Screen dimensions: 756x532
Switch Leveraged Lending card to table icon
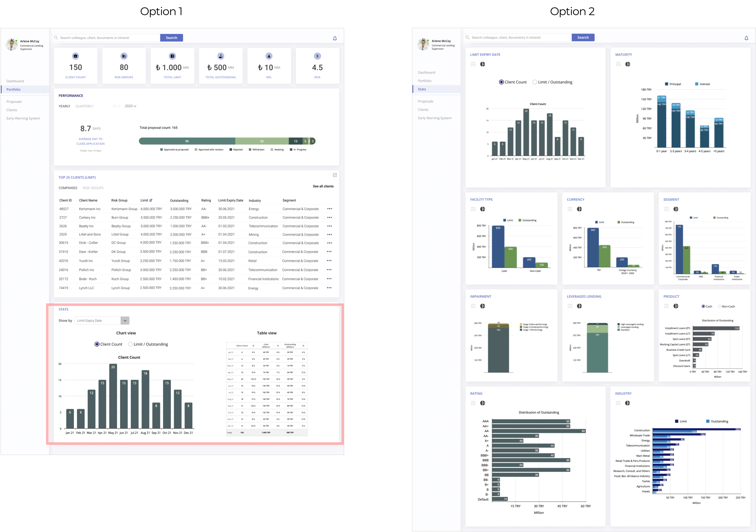coord(570,306)
